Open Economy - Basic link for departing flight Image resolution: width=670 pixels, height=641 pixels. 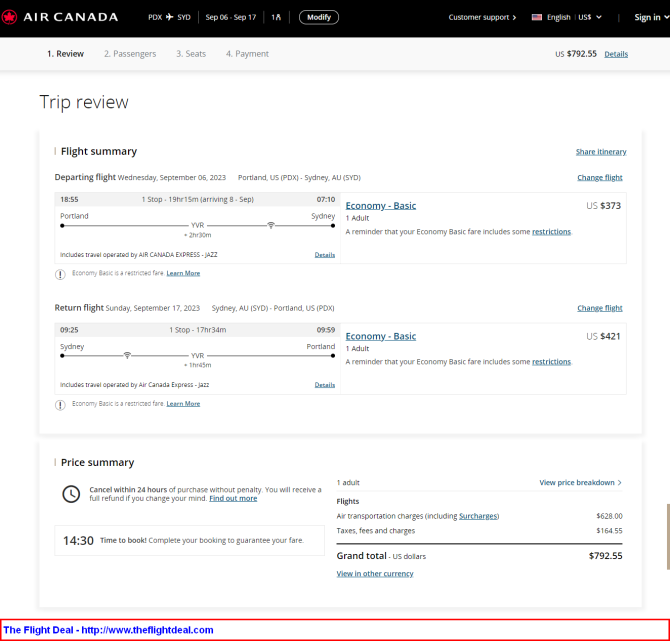(x=381, y=206)
